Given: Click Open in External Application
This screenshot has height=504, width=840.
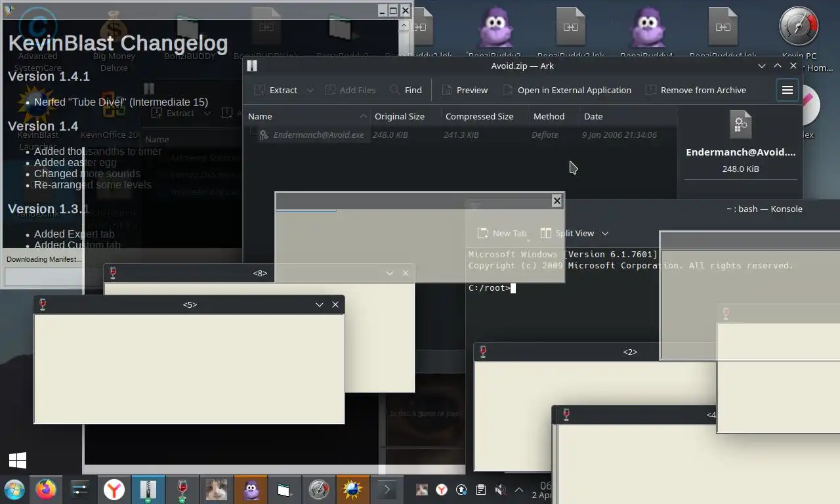Looking at the screenshot, I should [x=567, y=90].
